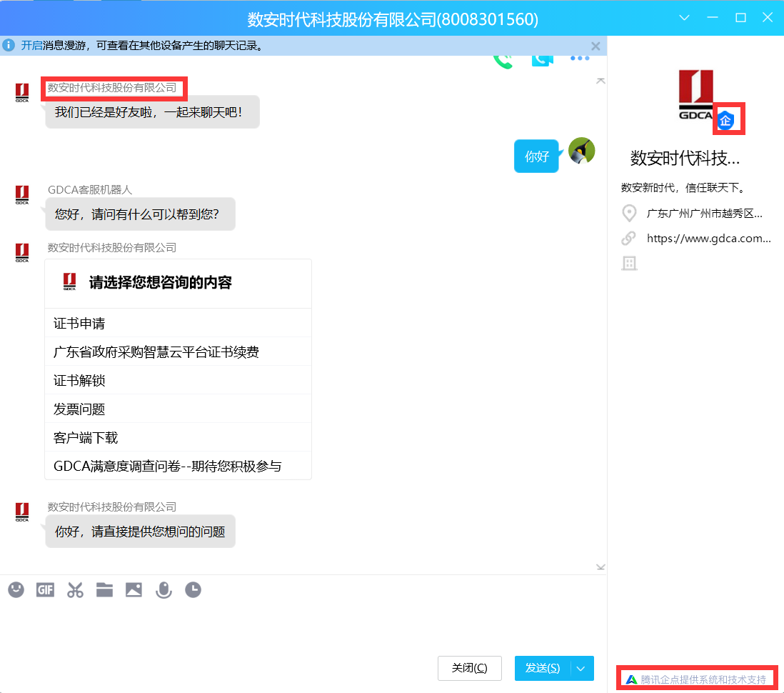784x693 pixels.
Task: Minimize the chat window
Action: pyautogui.click(x=713, y=18)
